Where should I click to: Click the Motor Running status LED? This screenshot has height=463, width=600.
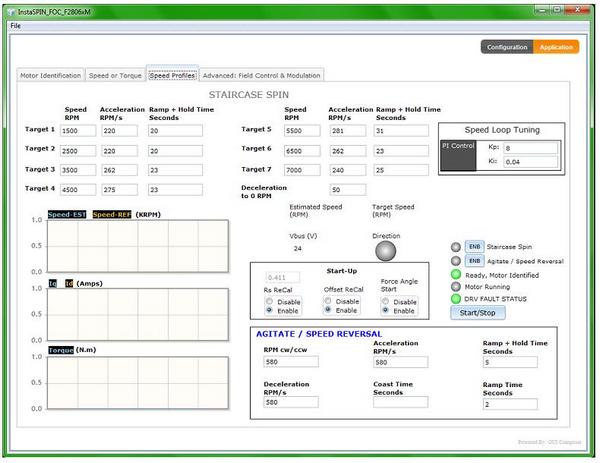click(456, 287)
